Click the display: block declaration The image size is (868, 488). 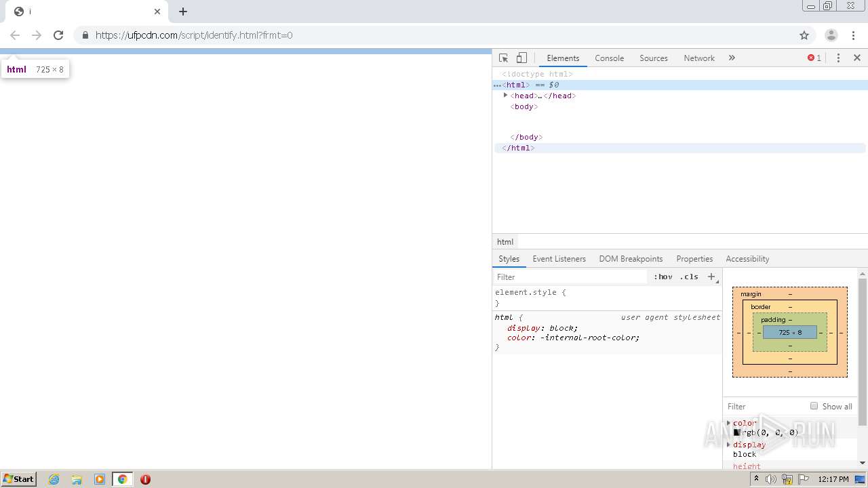pyautogui.click(x=542, y=328)
